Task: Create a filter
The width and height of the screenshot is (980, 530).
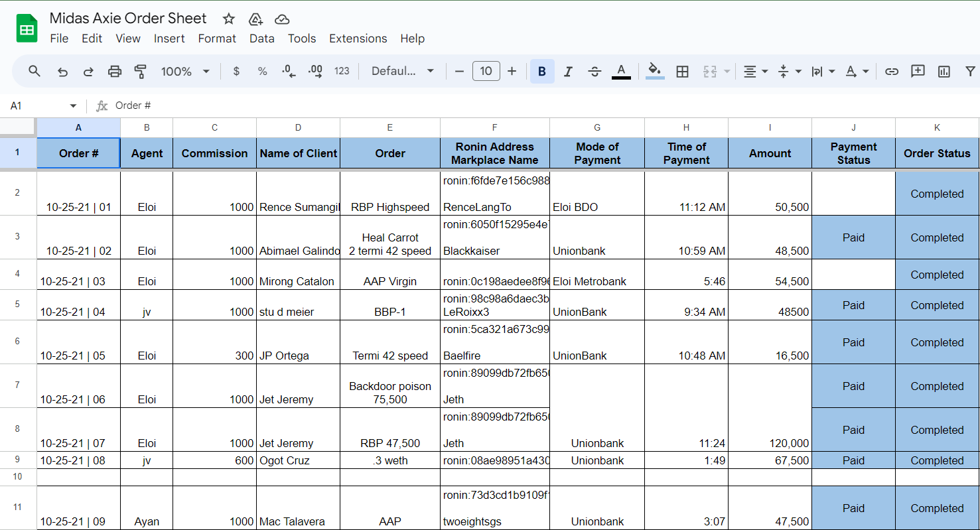Action: tap(970, 71)
